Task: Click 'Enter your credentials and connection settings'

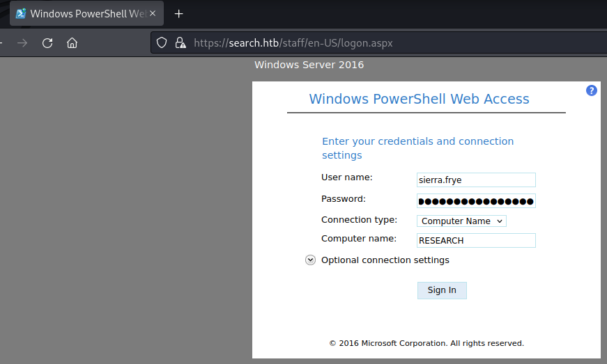Action: (417, 148)
